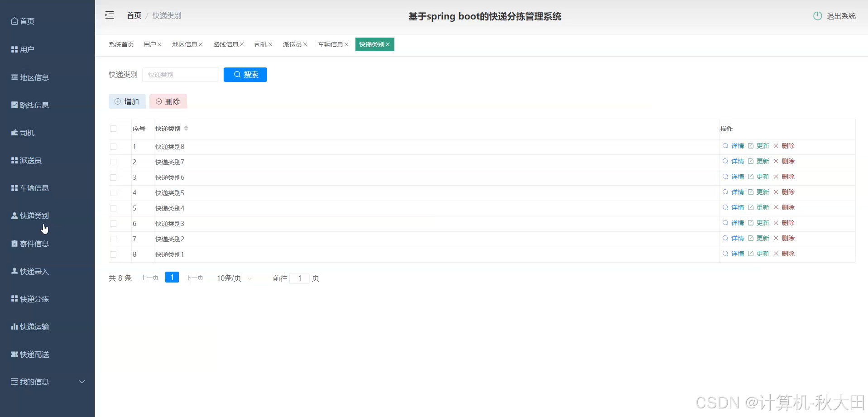Click the red 删除 batch button
The image size is (868, 417).
pos(168,101)
